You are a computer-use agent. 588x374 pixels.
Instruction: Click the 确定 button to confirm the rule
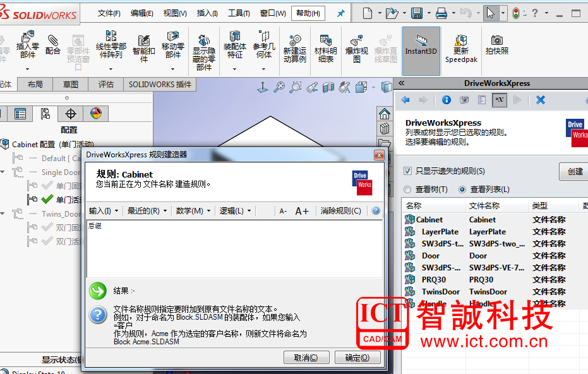[x=357, y=357]
